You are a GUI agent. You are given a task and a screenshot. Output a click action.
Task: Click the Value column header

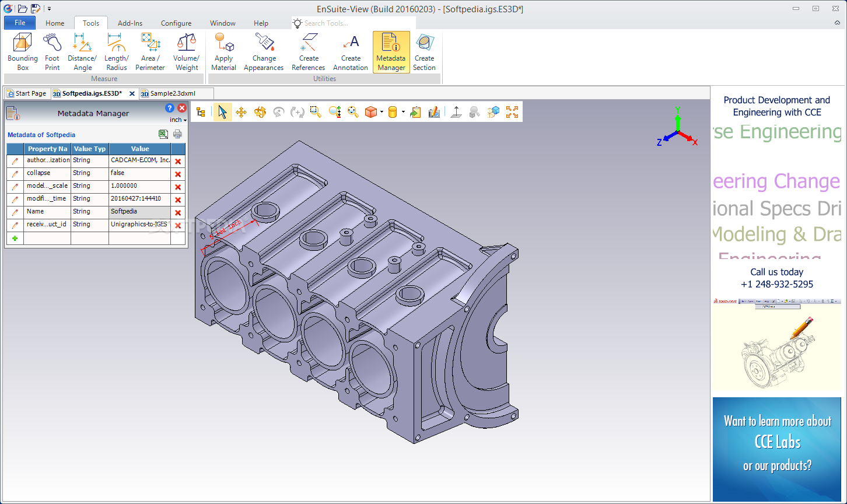click(x=140, y=149)
